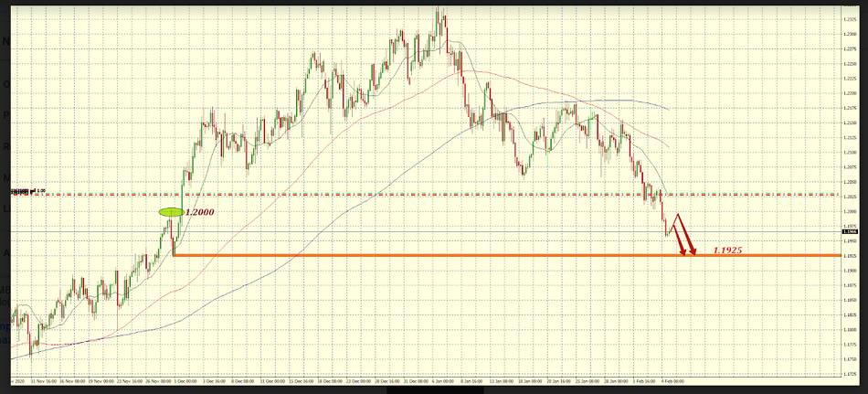Click the current price tag 1.1966

tap(852, 232)
